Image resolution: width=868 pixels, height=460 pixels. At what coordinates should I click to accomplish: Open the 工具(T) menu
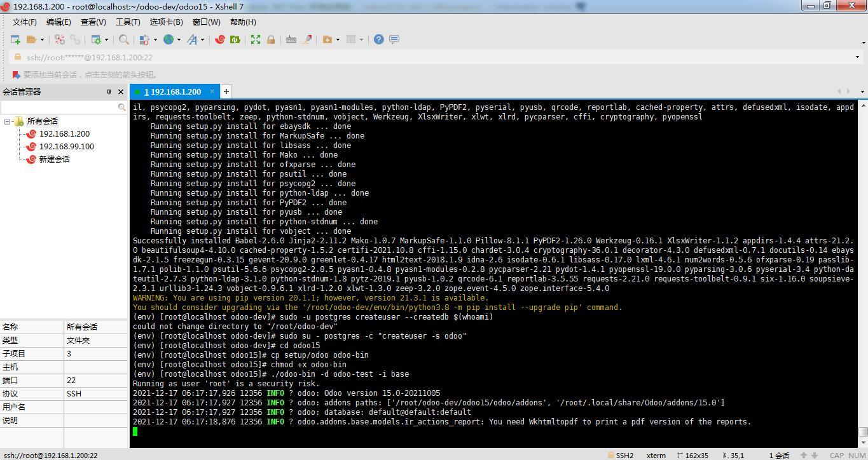[x=127, y=22]
